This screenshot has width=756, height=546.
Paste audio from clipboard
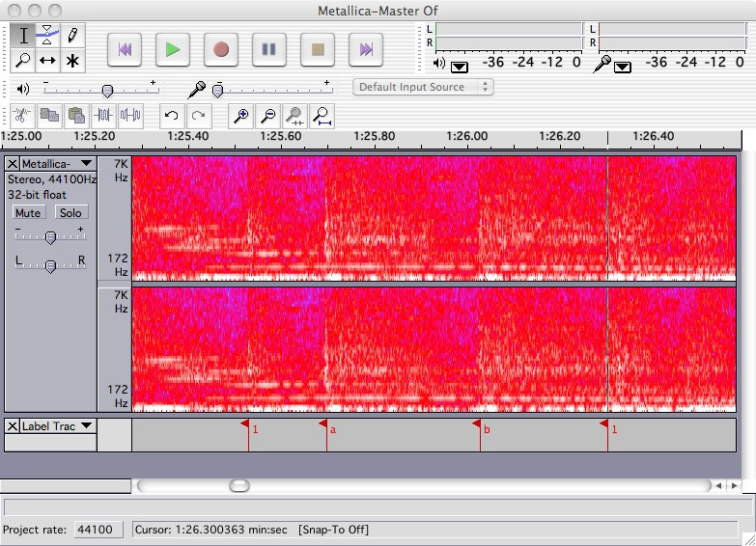pos(76,116)
